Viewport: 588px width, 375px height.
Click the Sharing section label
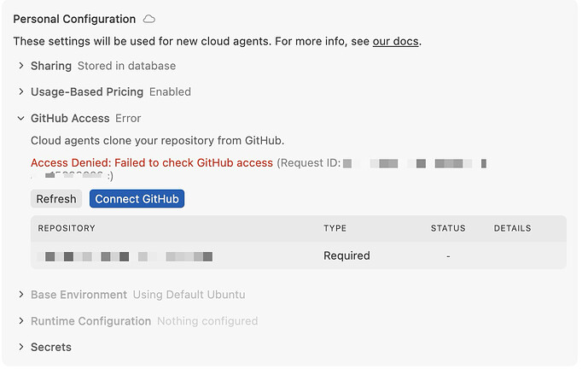52,66
